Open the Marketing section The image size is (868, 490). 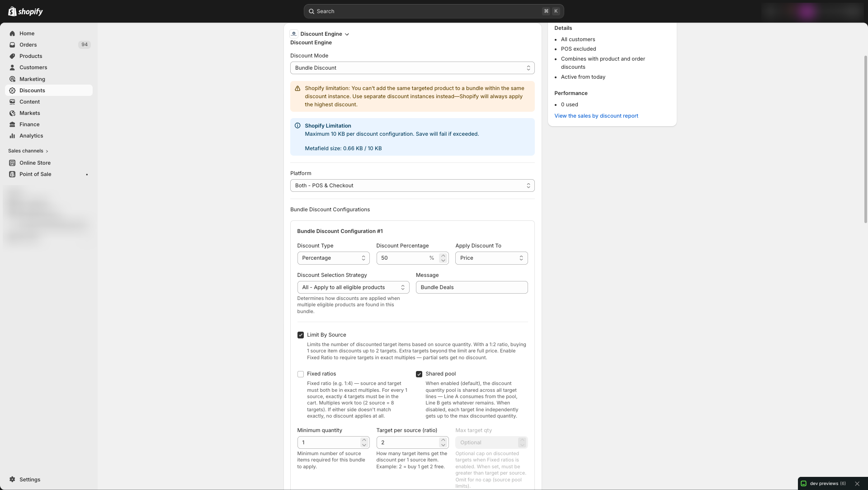pos(32,79)
